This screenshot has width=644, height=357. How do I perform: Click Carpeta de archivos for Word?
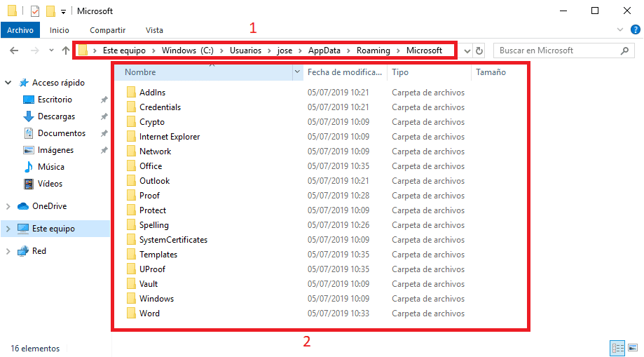point(428,314)
